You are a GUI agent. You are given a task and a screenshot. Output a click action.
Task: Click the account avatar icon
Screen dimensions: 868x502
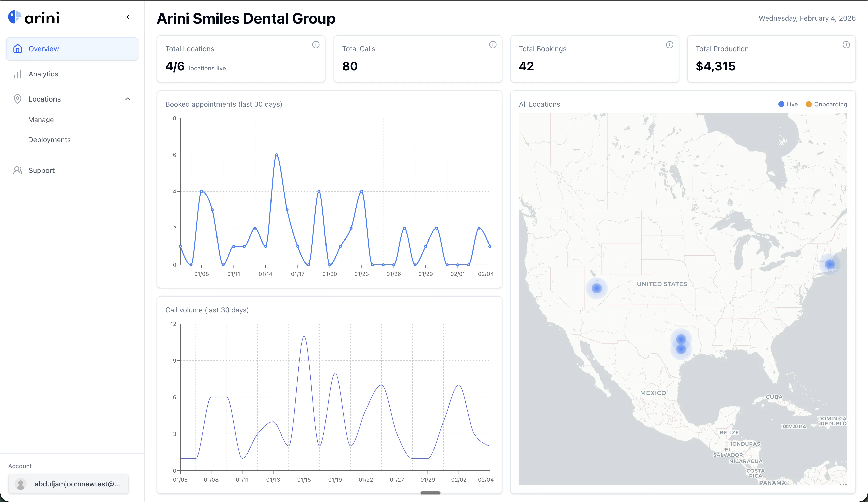point(21,484)
